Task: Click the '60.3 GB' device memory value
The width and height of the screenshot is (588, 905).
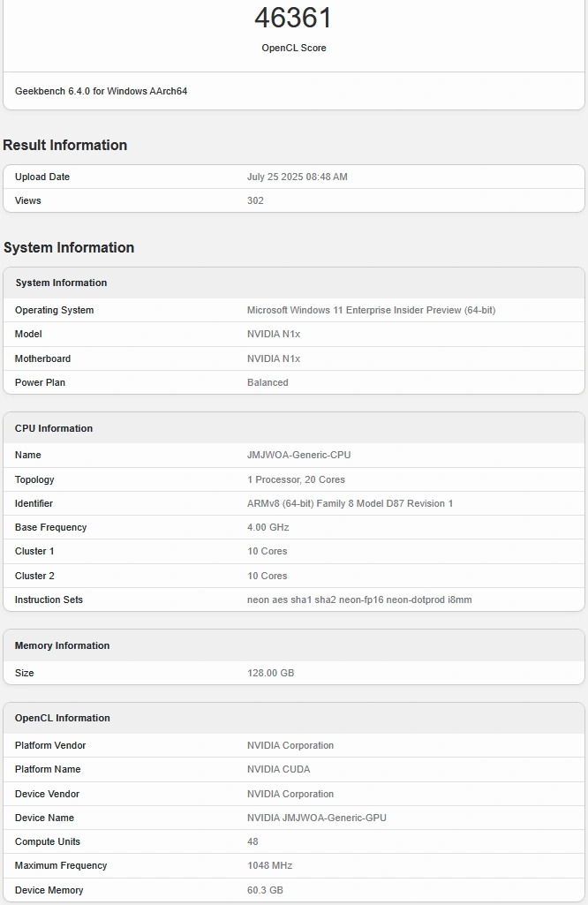Action: (265, 890)
